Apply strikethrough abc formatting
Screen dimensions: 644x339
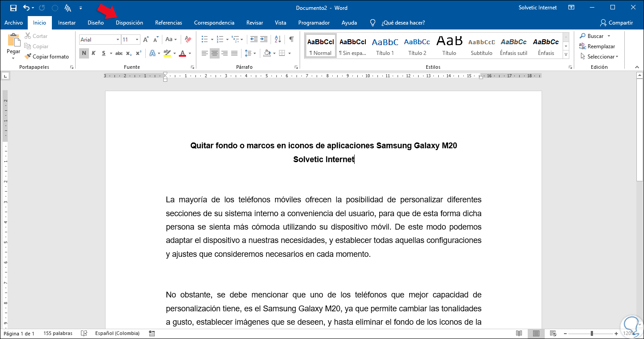(x=119, y=54)
